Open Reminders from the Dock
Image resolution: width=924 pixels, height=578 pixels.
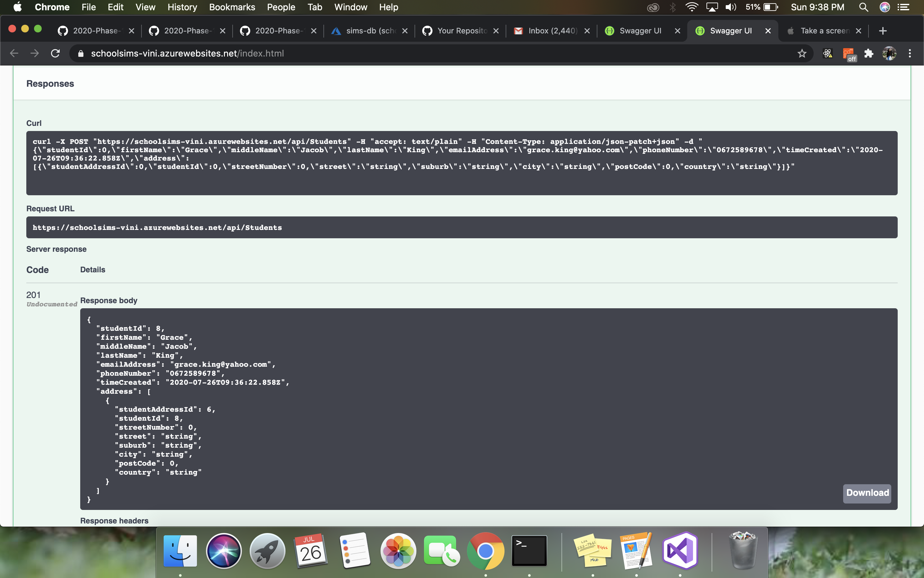355,551
